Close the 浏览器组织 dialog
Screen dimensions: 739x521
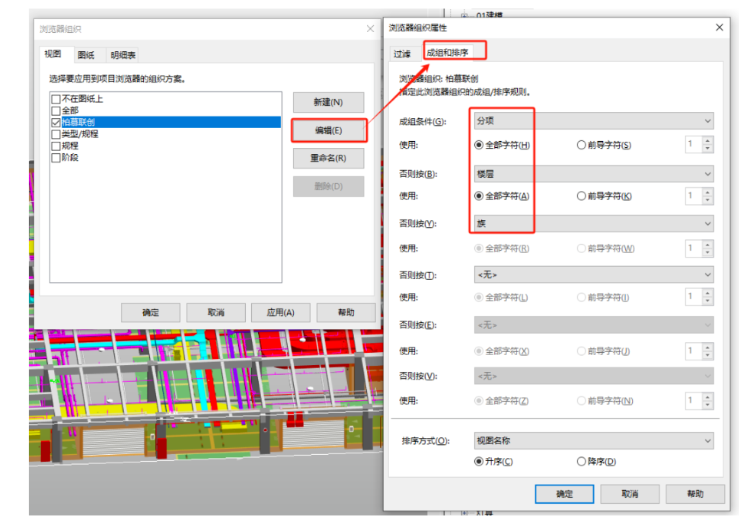coord(370,29)
